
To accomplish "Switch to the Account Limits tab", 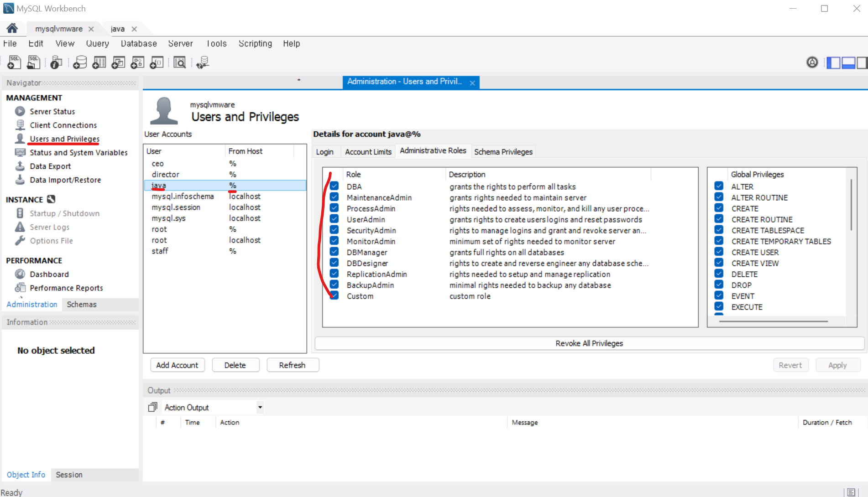I will point(368,152).
